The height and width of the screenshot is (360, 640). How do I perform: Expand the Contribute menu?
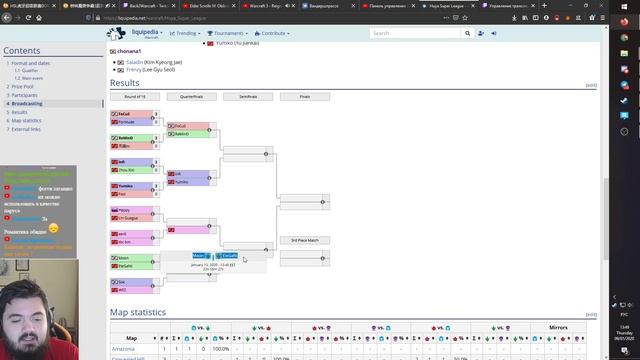(x=272, y=33)
